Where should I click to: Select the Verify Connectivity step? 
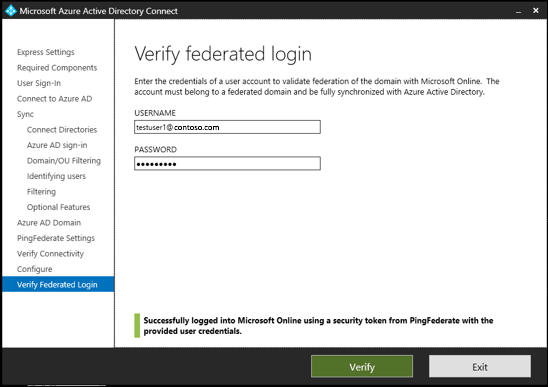coord(50,254)
